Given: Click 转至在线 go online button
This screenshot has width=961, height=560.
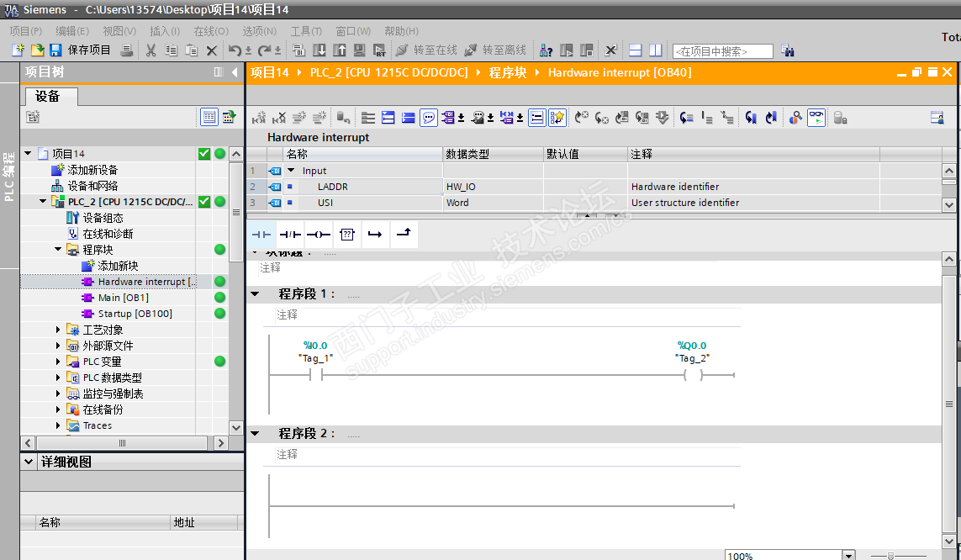Looking at the screenshot, I should point(426,50).
